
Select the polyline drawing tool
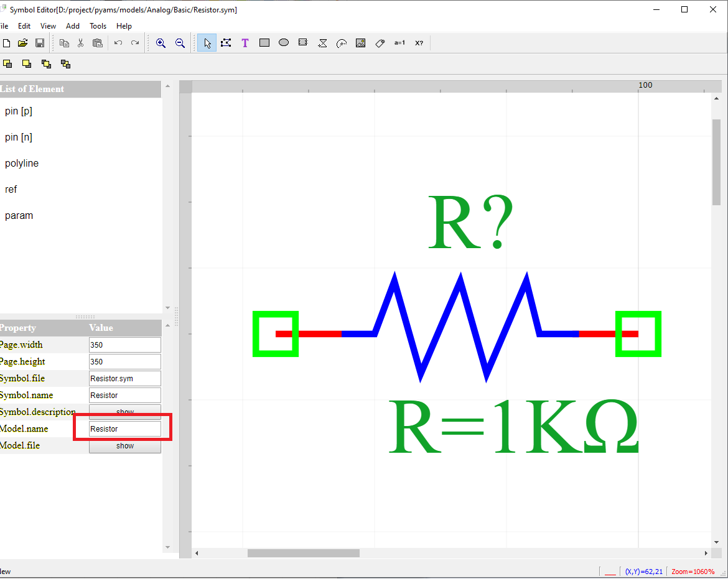[226, 43]
